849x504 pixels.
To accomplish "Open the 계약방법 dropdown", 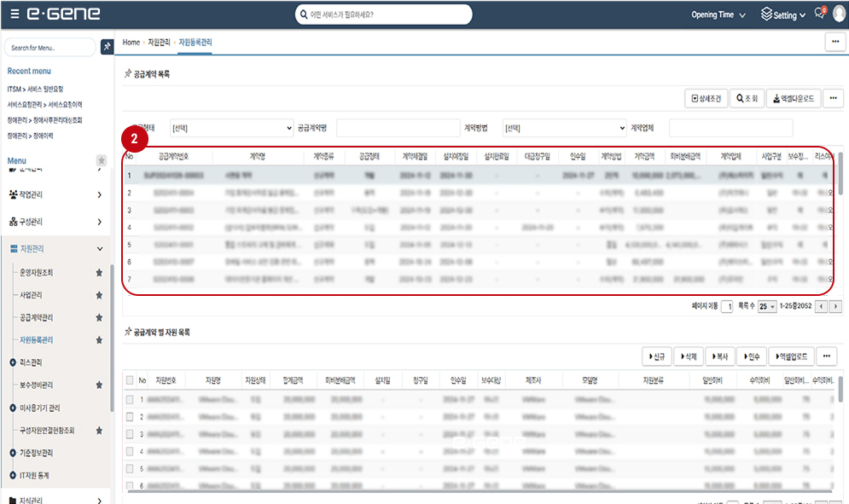I will click(x=564, y=128).
